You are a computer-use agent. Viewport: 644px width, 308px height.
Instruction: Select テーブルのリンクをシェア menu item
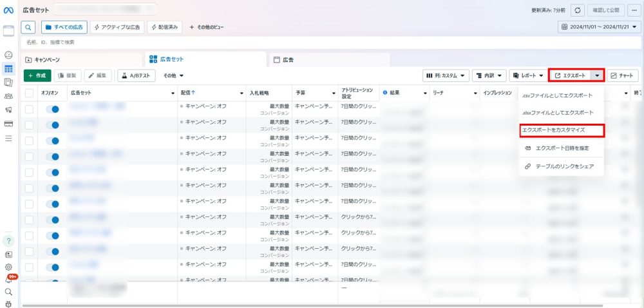point(562,167)
